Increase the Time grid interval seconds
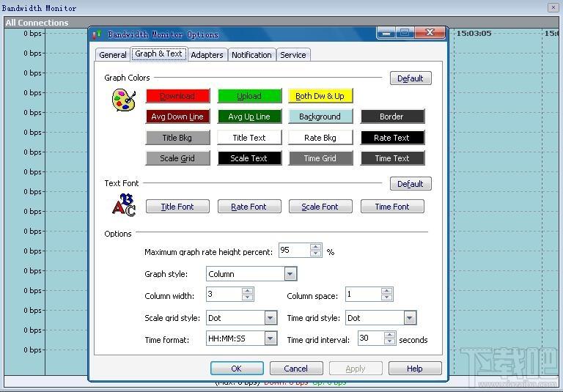This screenshot has width=563, height=392. tap(389, 335)
